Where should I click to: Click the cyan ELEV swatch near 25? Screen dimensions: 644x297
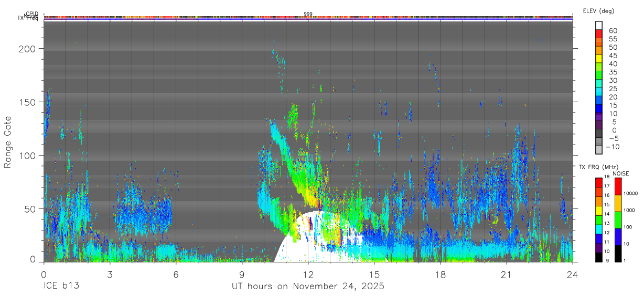(x=599, y=92)
